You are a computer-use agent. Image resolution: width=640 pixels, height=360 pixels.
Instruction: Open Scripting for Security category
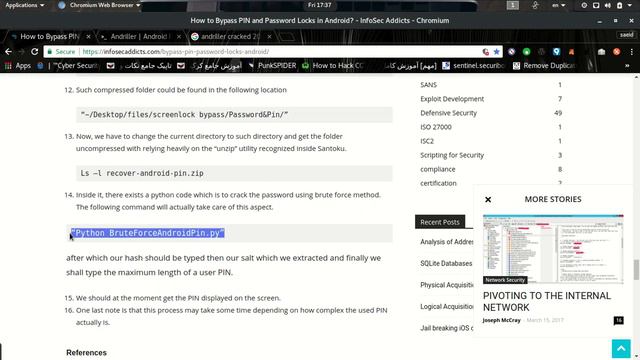point(452,155)
